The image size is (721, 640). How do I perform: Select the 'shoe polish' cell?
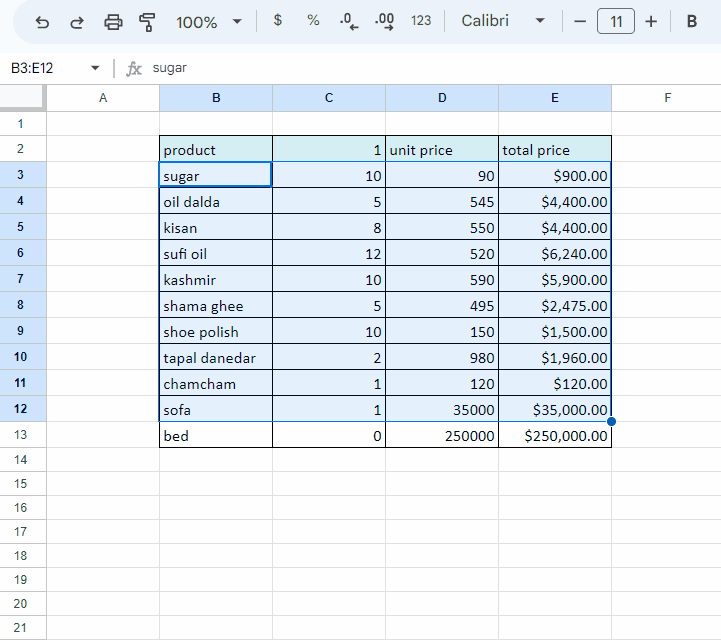coord(216,331)
